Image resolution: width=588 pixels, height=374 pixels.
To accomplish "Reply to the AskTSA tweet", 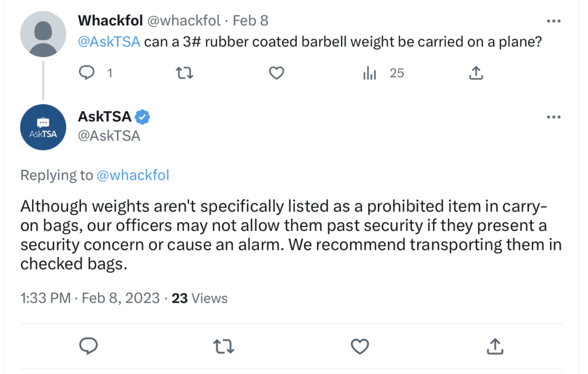I will (x=88, y=346).
